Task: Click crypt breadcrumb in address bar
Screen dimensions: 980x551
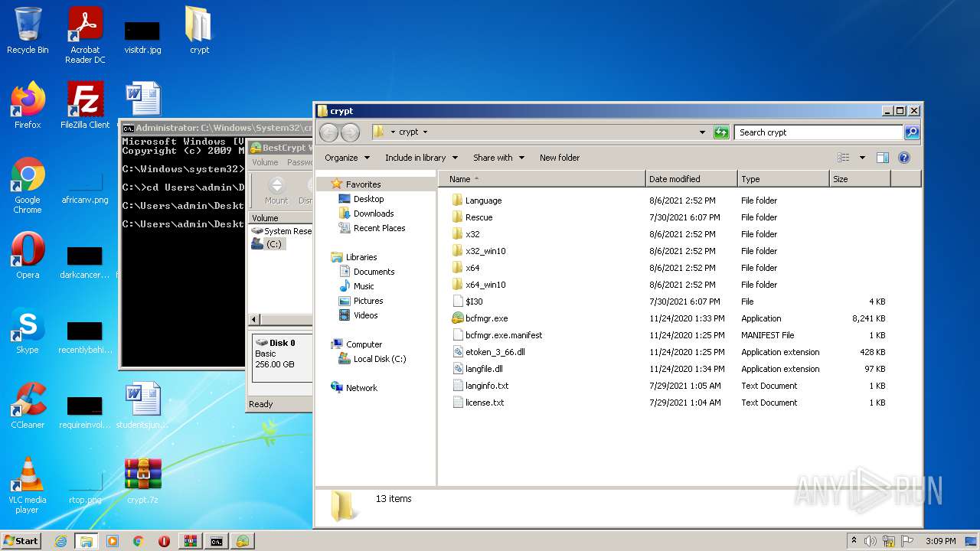Action: [x=409, y=132]
